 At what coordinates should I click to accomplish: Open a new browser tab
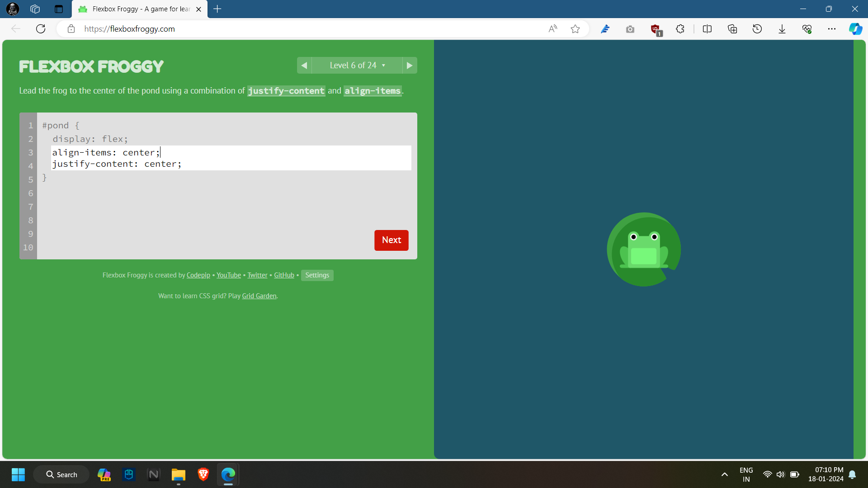217,9
